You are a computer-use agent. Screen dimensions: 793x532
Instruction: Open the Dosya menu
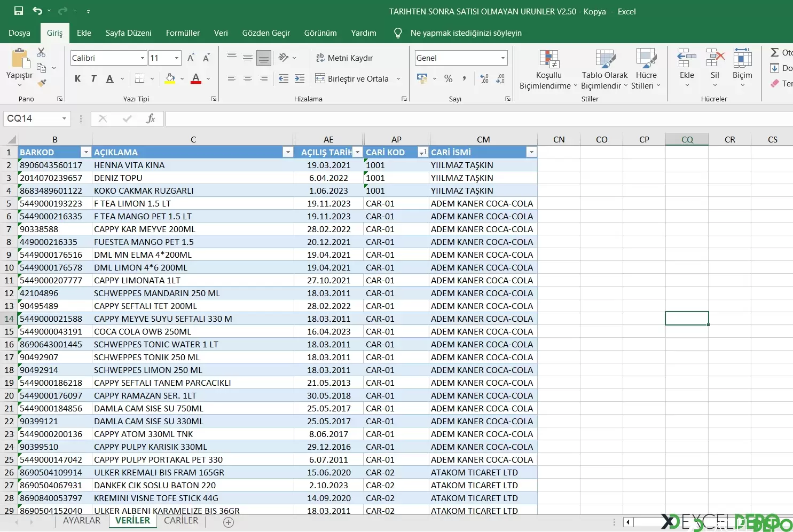pos(19,33)
